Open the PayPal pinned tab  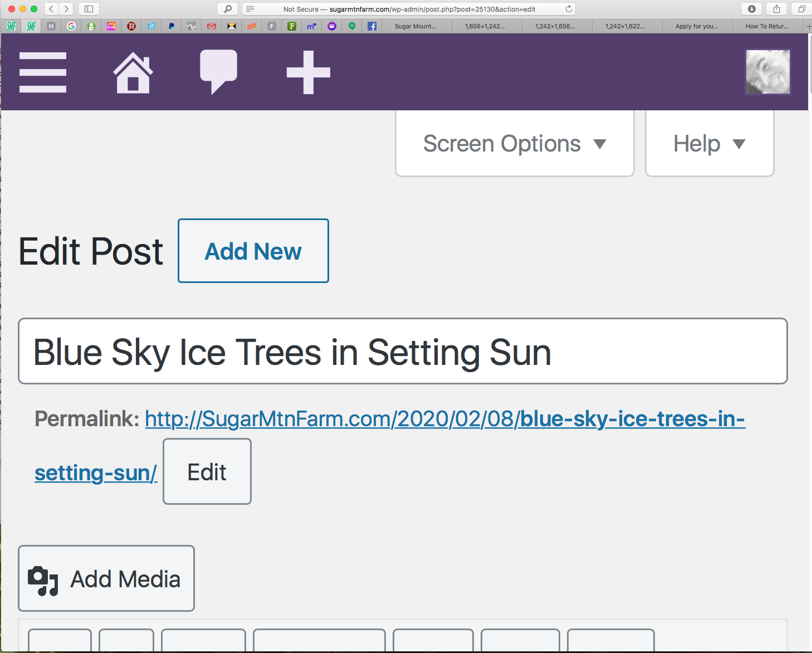click(x=172, y=26)
